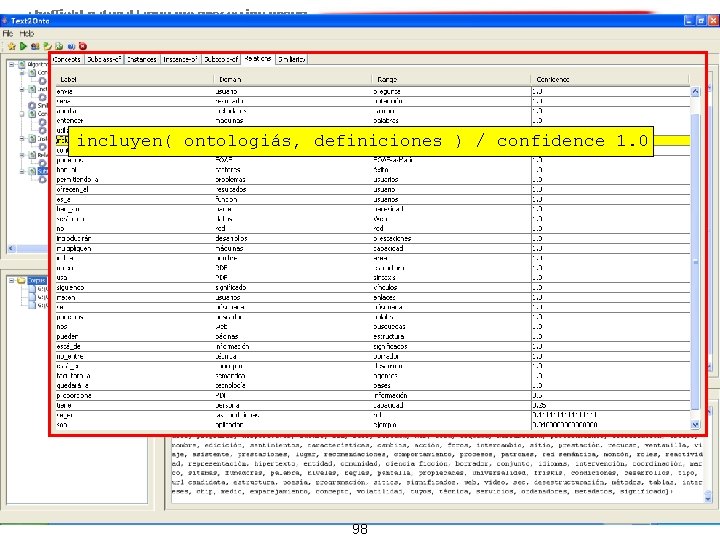This screenshot has width=720, height=540.
Task: Sort table by Range column header
Action: point(450,79)
